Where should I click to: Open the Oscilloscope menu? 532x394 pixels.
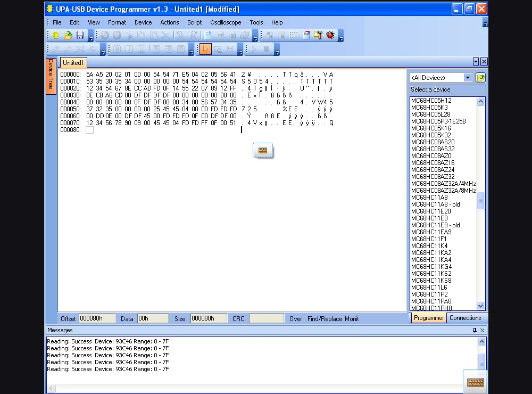coord(226,22)
